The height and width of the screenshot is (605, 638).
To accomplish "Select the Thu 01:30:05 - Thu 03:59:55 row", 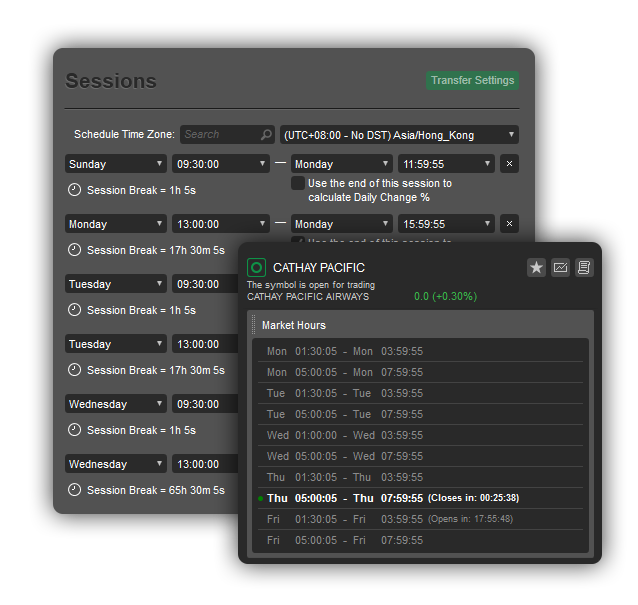I will coord(420,477).
